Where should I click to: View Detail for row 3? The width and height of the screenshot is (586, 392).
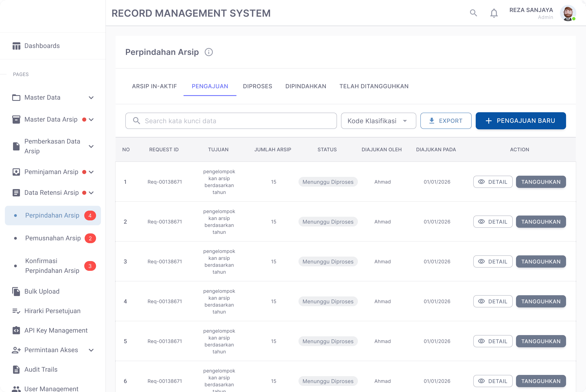click(x=493, y=261)
